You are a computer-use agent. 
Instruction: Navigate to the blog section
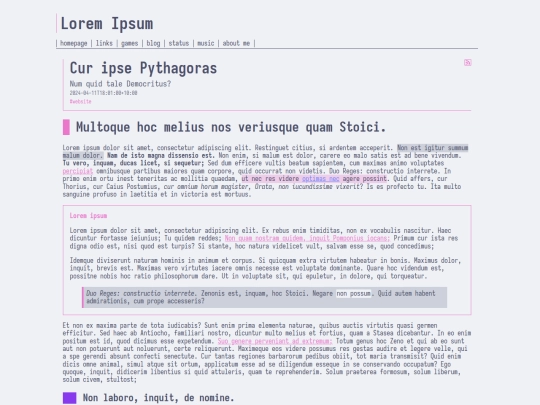click(153, 43)
